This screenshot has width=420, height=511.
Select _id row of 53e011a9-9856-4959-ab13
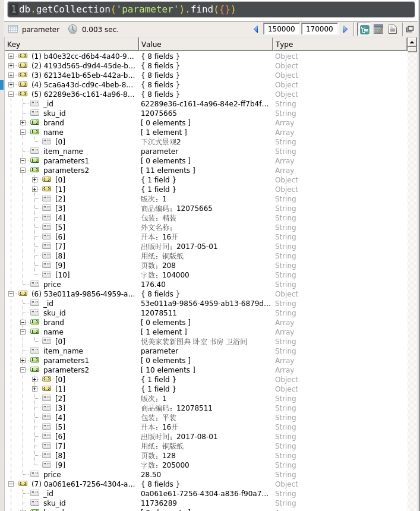pos(206,303)
